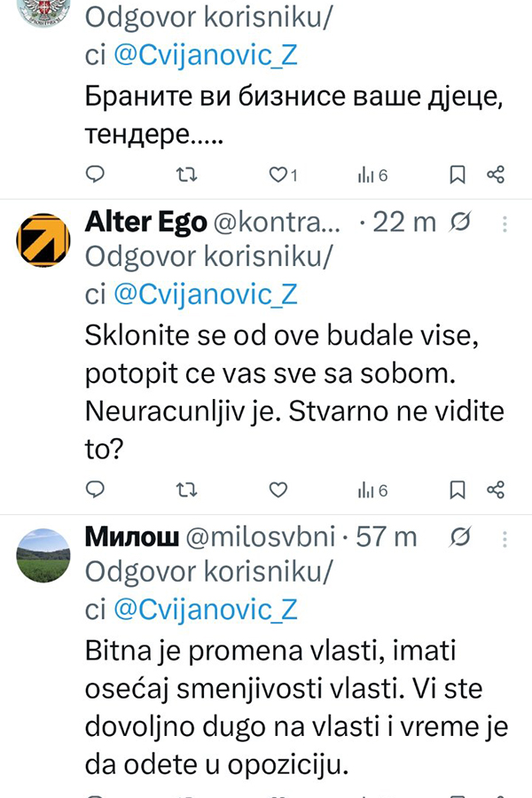Repost the Alter Ego tweet
This screenshot has height=798, width=532.
[187, 489]
